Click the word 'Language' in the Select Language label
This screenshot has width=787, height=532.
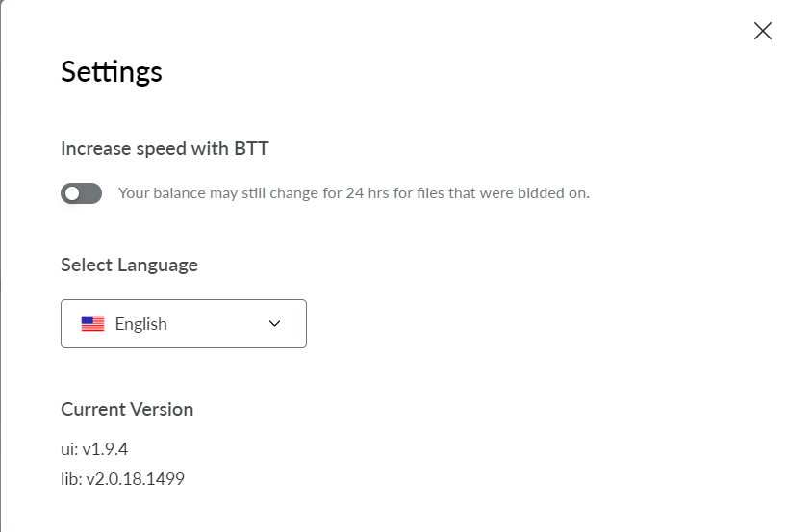(158, 266)
